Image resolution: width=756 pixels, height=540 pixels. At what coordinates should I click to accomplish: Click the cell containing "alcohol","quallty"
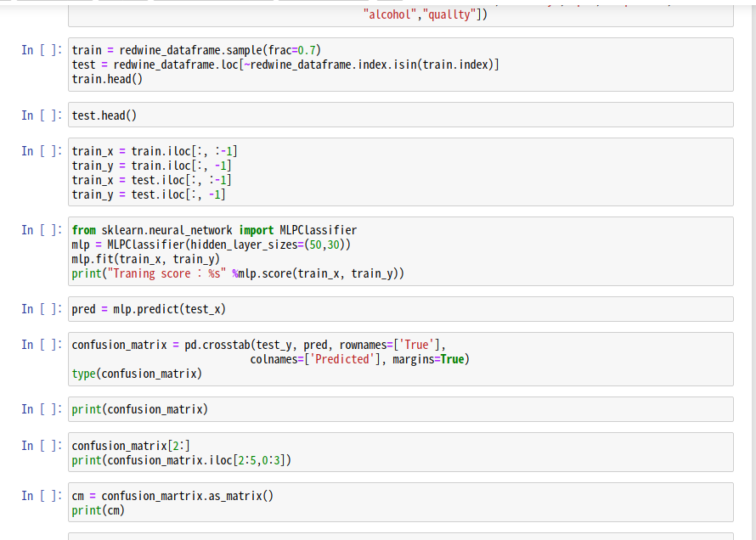click(401, 14)
